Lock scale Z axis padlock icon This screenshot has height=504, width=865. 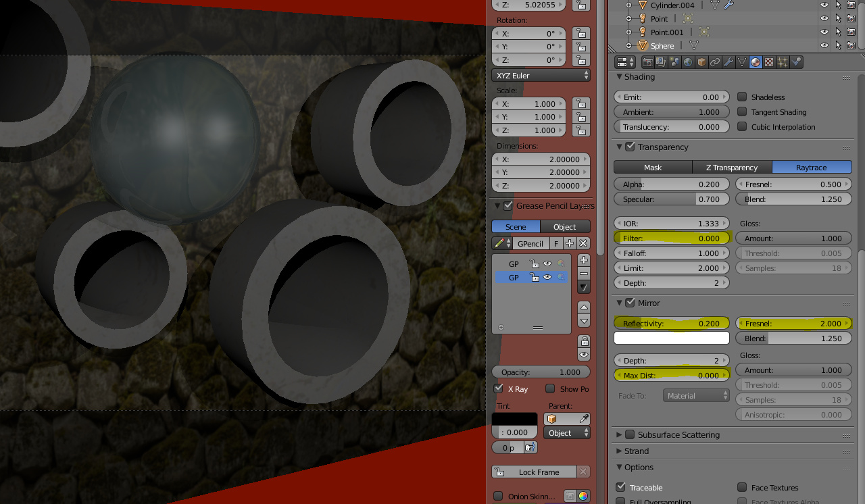click(580, 130)
